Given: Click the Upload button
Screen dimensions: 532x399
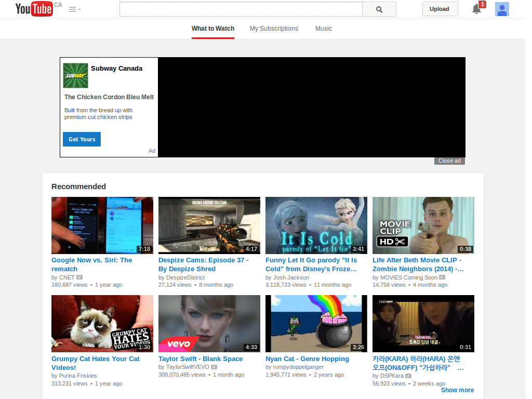Looking at the screenshot, I should [440, 9].
